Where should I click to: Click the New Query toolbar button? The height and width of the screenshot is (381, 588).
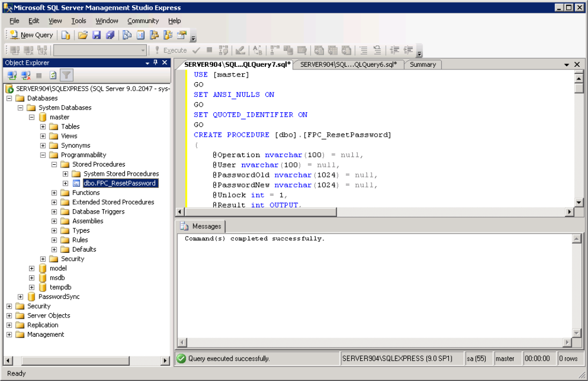32,35
